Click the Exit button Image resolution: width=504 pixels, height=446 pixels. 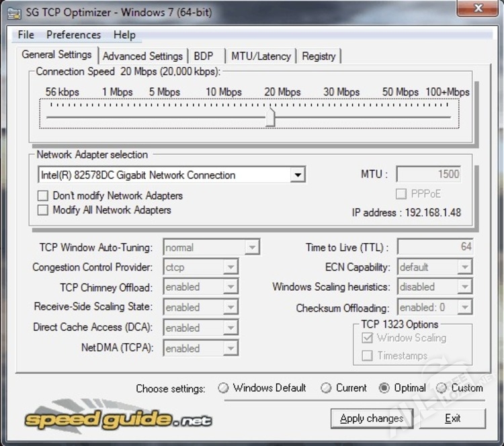(x=452, y=418)
